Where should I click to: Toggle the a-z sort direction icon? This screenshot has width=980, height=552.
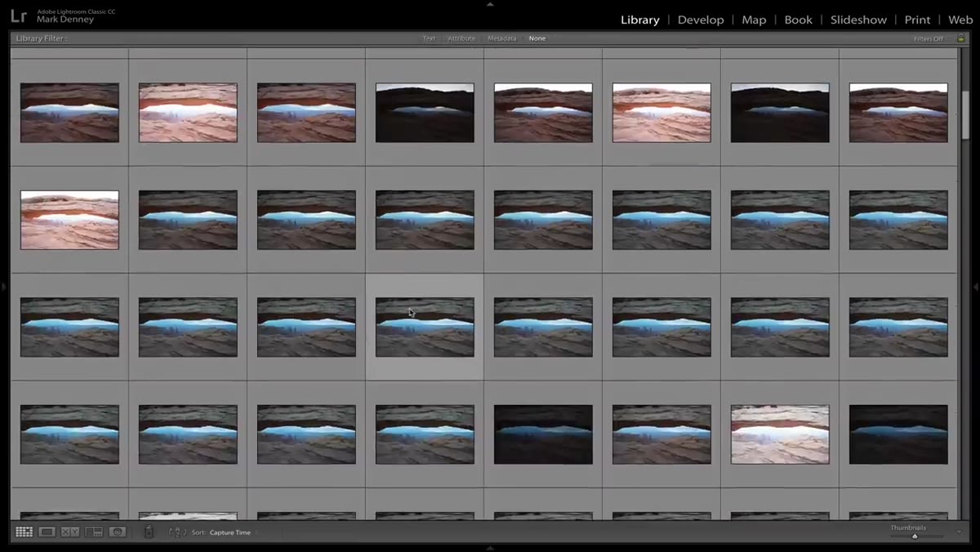pos(177,532)
